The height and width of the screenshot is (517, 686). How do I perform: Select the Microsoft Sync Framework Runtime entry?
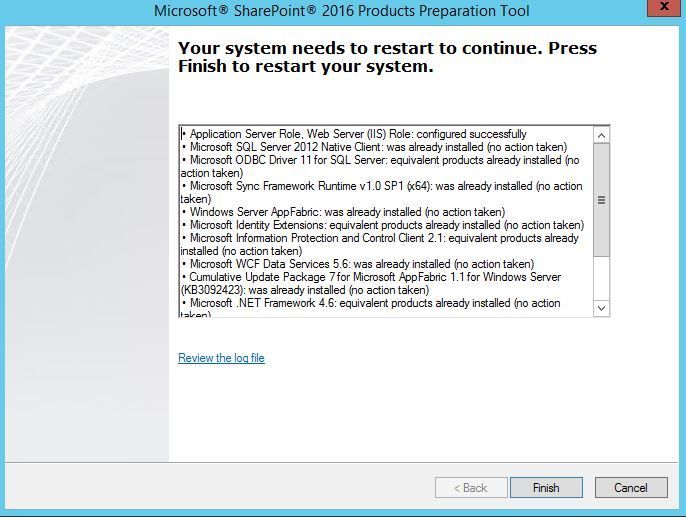point(382,192)
